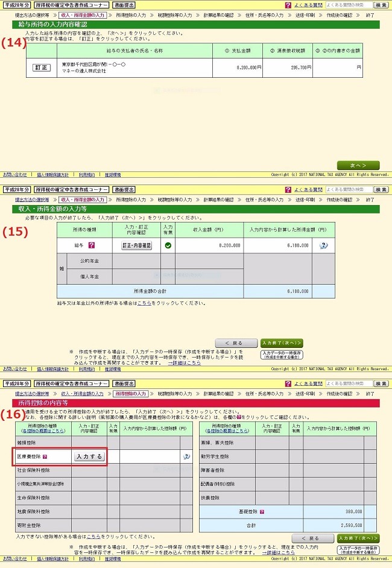Viewport: 392px width, 568px height.
Task: Open the speech-bubble help icon in the 医療費控除 row
Action: click(186, 456)
